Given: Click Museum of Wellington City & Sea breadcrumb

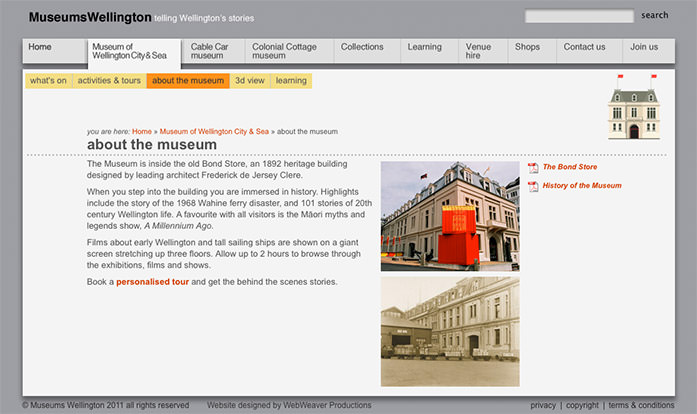Looking at the screenshot, I should 214,132.
